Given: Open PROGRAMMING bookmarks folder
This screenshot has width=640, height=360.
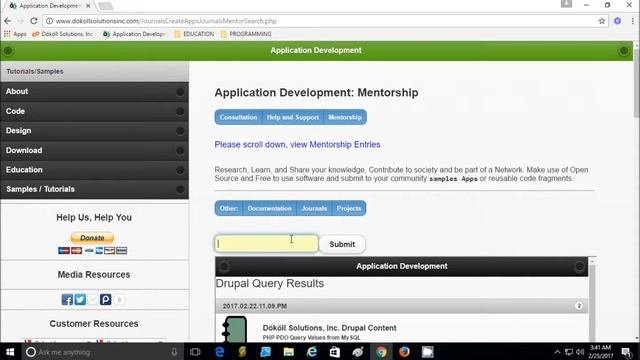Looking at the screenshot, I should pyautogui.click(x=246, y=34).
